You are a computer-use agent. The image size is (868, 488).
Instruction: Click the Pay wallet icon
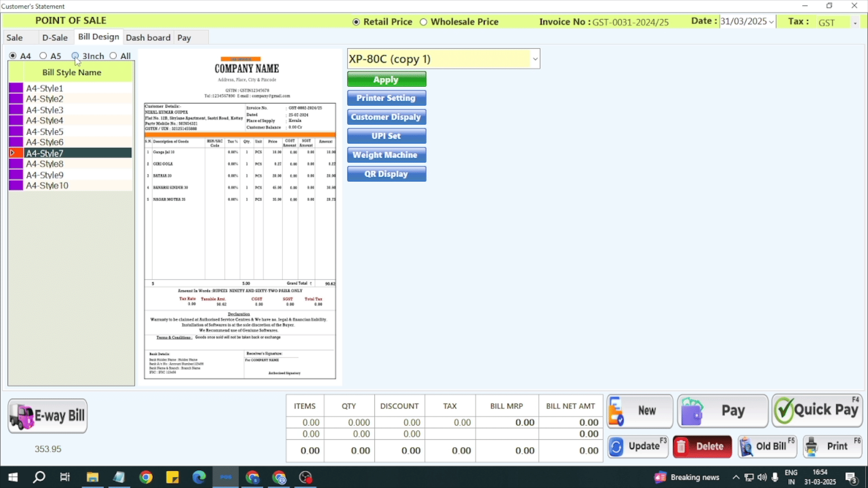(692, 411)
